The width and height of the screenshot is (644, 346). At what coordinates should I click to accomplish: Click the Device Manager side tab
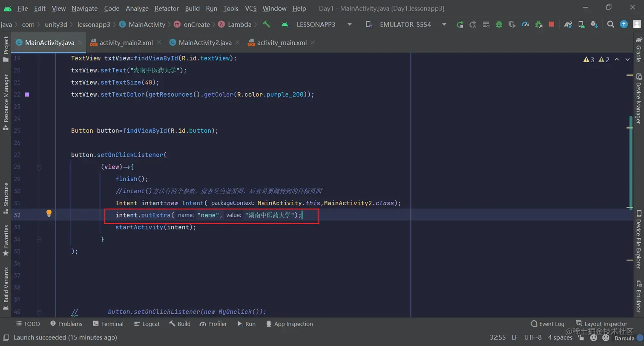(x=638, y=99)
